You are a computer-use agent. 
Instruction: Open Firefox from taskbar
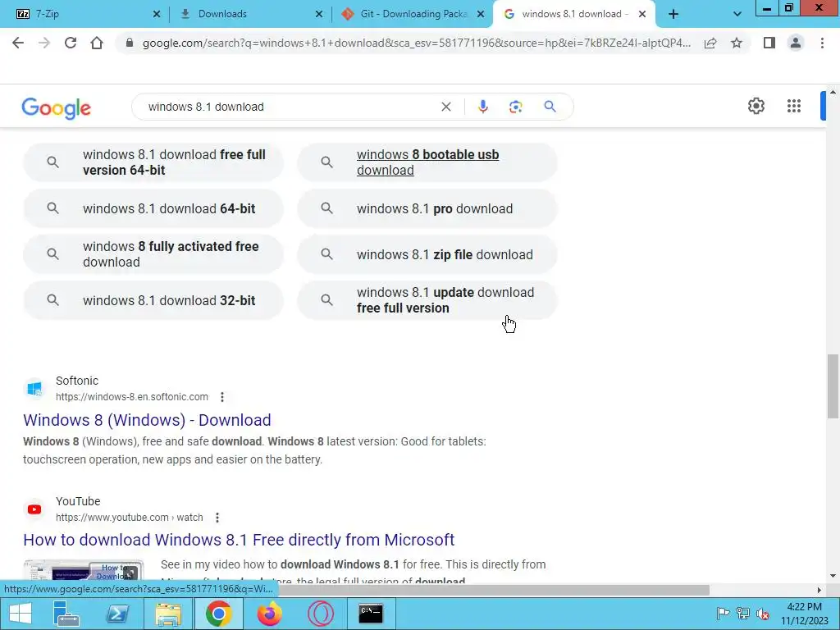tap(269, 614)
